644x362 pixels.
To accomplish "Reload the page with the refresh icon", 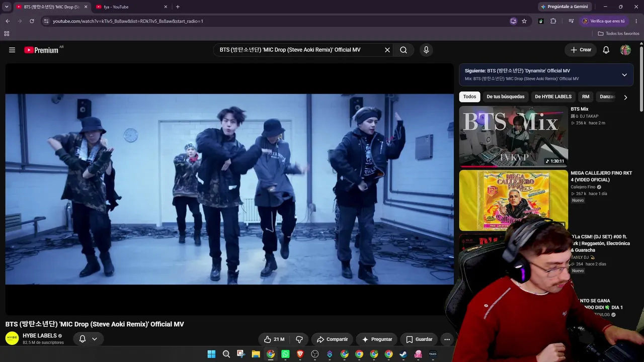I will point(32,21).
